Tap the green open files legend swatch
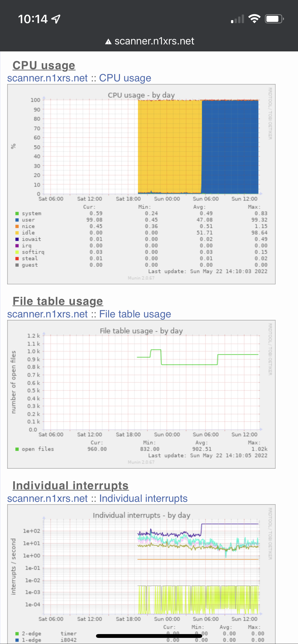Screen dimensions: 298x644 [x=17, y=449]
